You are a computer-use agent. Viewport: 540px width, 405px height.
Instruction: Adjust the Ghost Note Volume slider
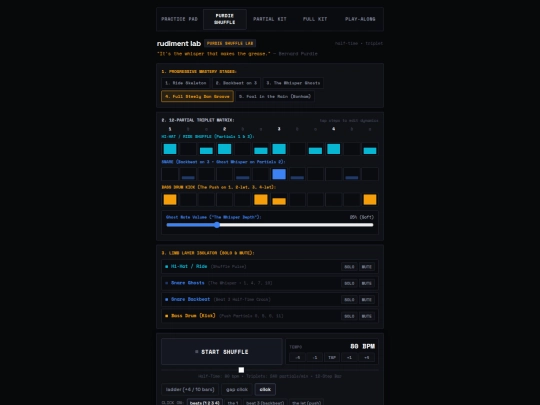pyautogui.click(x=270, y=225)
